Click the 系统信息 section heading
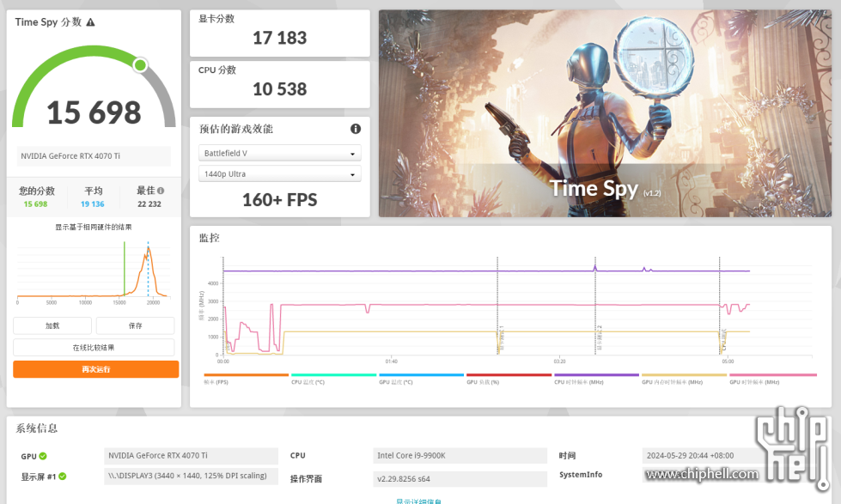Viewport: 841px width, 504px height. point(36,428)
